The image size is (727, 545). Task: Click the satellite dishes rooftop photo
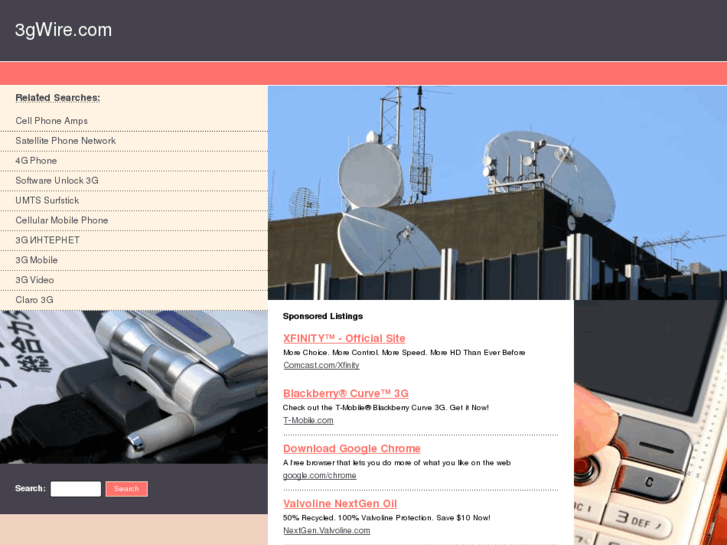click(497, 193)
